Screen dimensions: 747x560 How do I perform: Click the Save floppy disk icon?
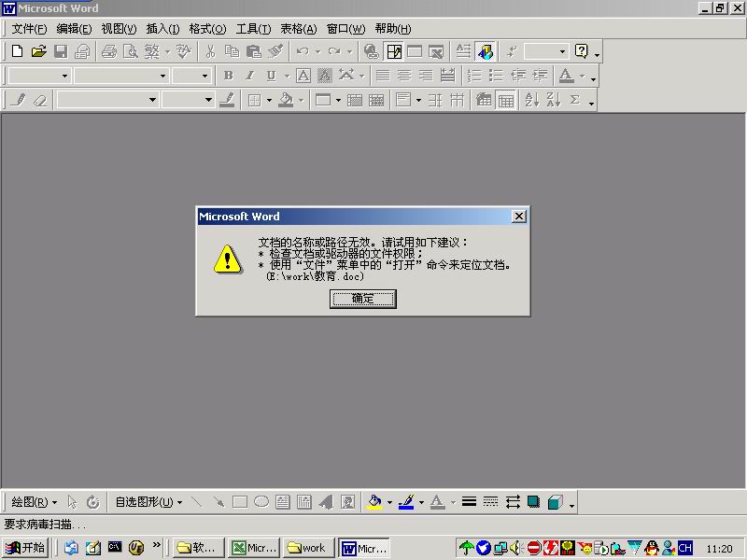click(x=61, y=51)
